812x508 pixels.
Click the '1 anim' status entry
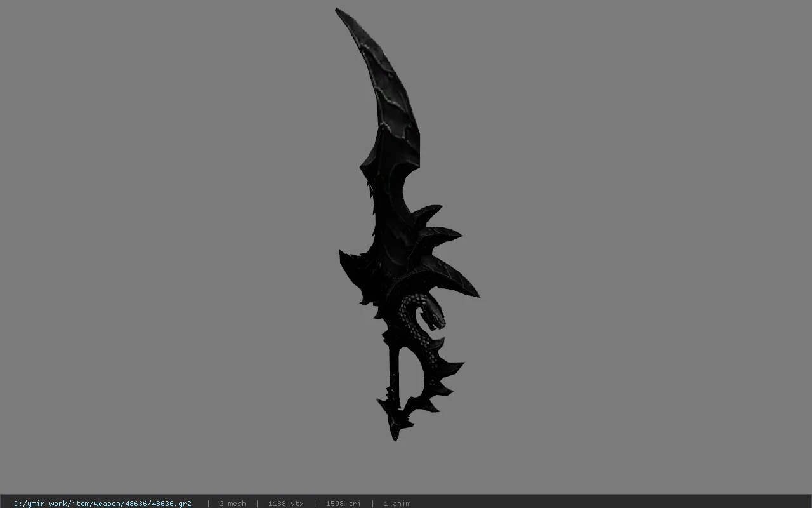tap(396, 504)
